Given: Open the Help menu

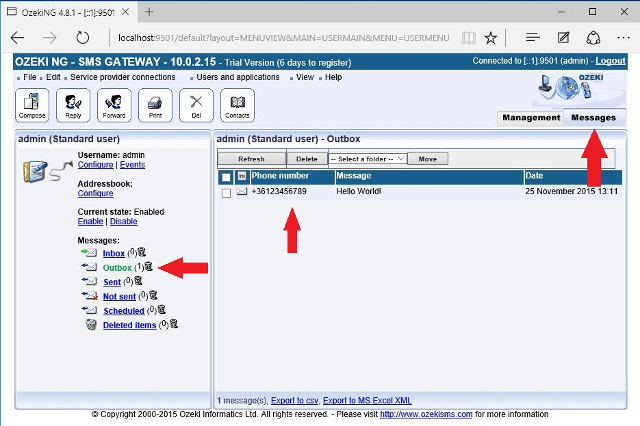Looking at the screenshot, I should (333, 77).
